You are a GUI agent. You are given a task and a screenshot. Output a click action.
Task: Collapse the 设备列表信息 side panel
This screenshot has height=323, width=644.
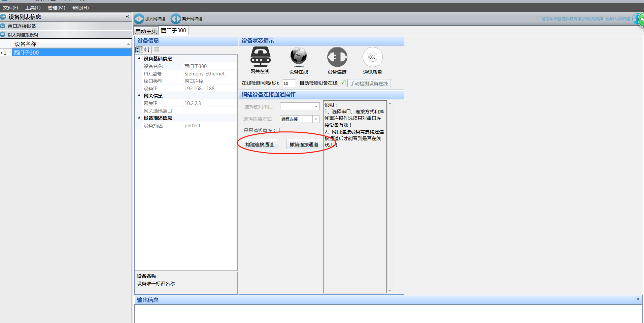(x=127, y=17)
